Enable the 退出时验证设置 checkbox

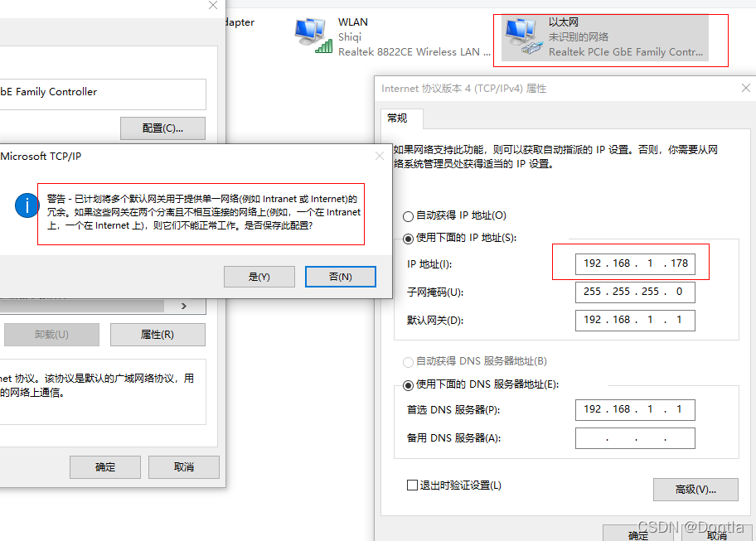(x=412, y=485)
